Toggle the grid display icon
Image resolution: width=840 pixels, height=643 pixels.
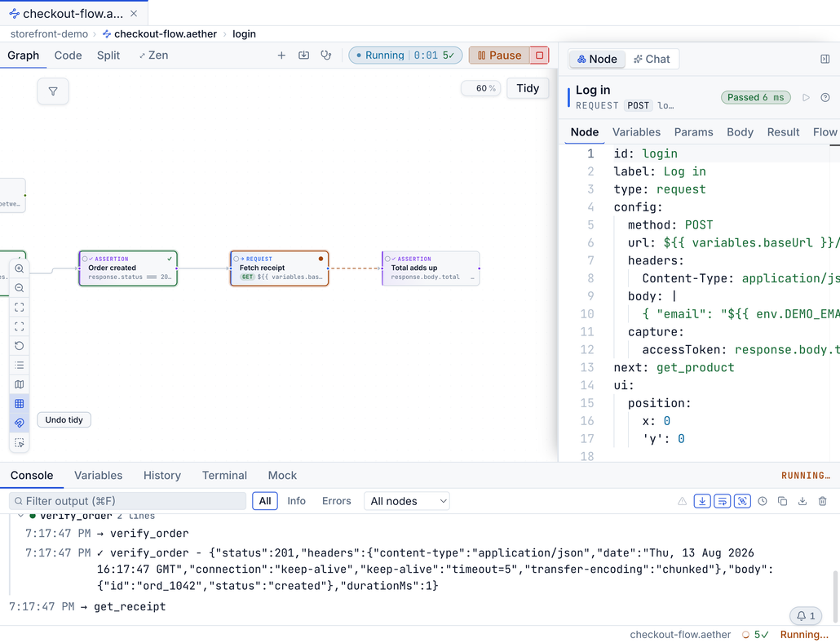pos(20,403)
